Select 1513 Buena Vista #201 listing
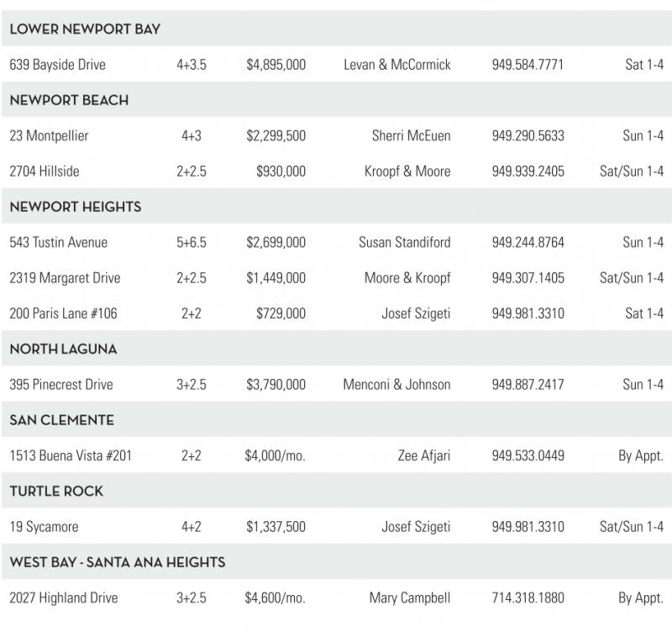 pyautogui.click(x=71, y=456)
